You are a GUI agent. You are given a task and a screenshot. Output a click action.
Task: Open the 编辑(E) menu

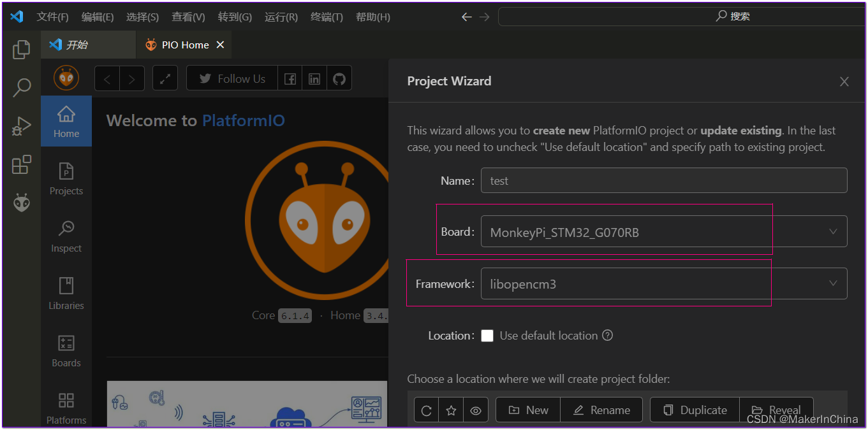98,17
